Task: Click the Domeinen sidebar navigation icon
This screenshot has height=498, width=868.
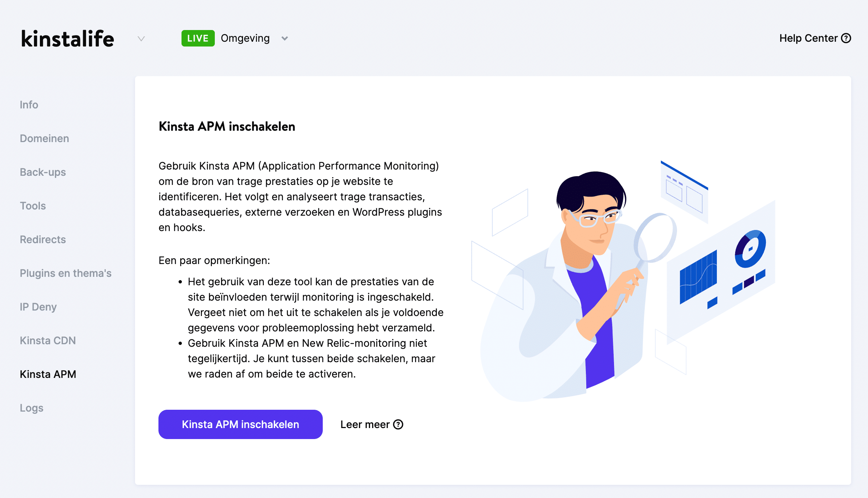Action: click(x=44, y=138)
